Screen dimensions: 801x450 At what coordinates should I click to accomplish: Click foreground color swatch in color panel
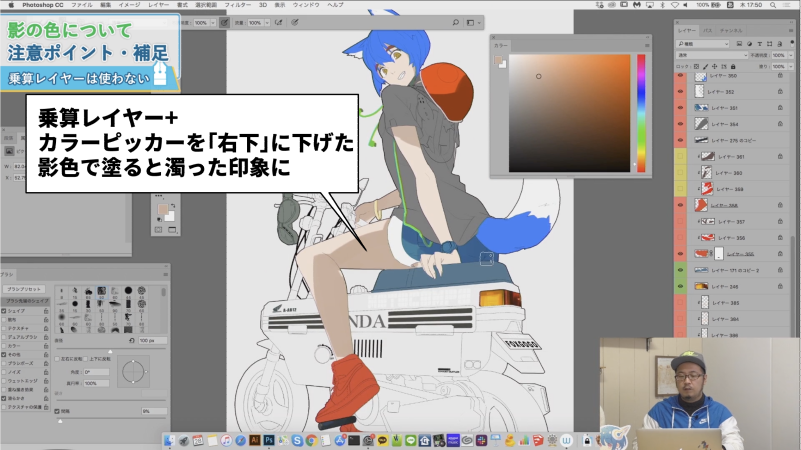click(x=498, y=60)
